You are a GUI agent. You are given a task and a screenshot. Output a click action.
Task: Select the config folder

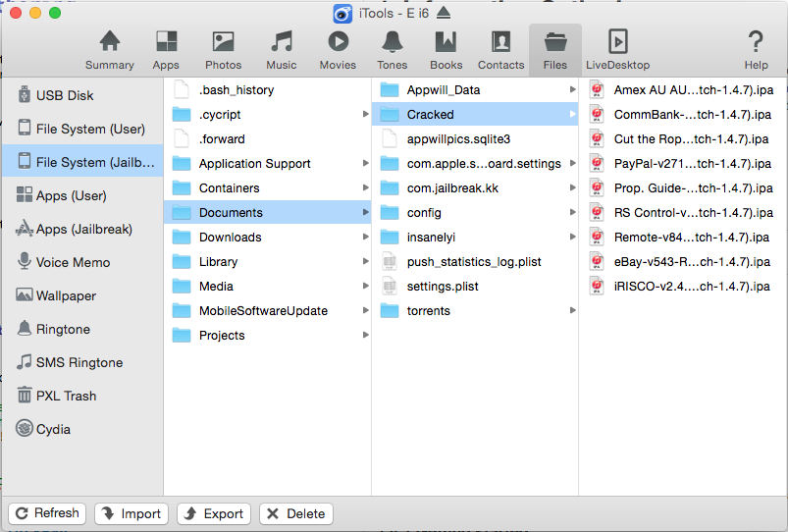(x=475, y=212)
